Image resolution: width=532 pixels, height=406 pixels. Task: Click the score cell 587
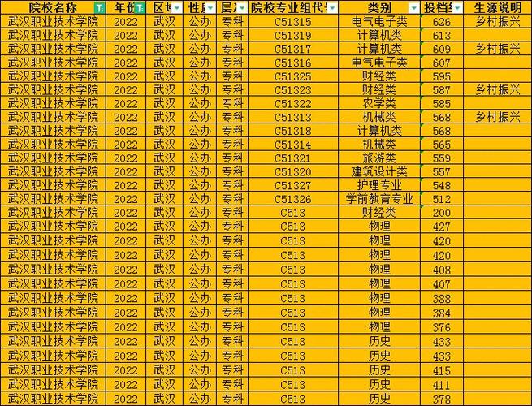click(x=442, y=90)
